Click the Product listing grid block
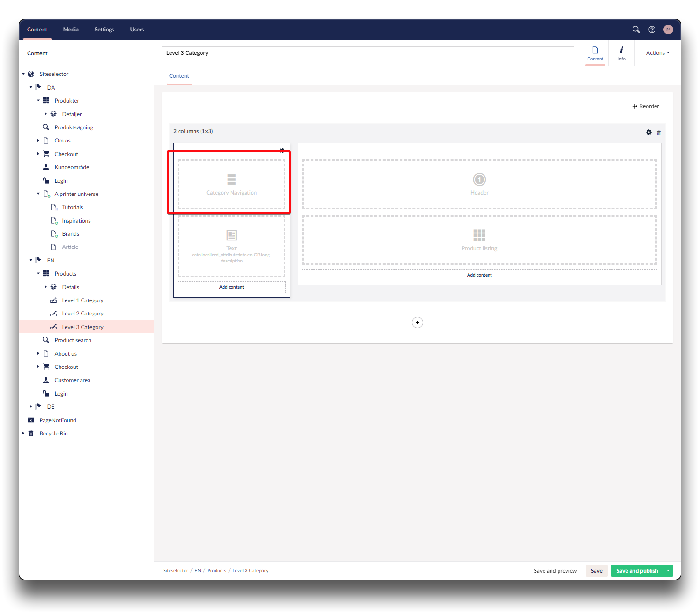700x614 pixels. pos(479,240)
